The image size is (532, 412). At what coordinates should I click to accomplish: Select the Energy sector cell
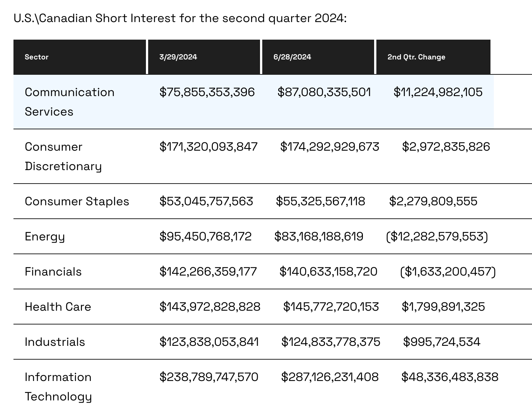click(45, 237)
